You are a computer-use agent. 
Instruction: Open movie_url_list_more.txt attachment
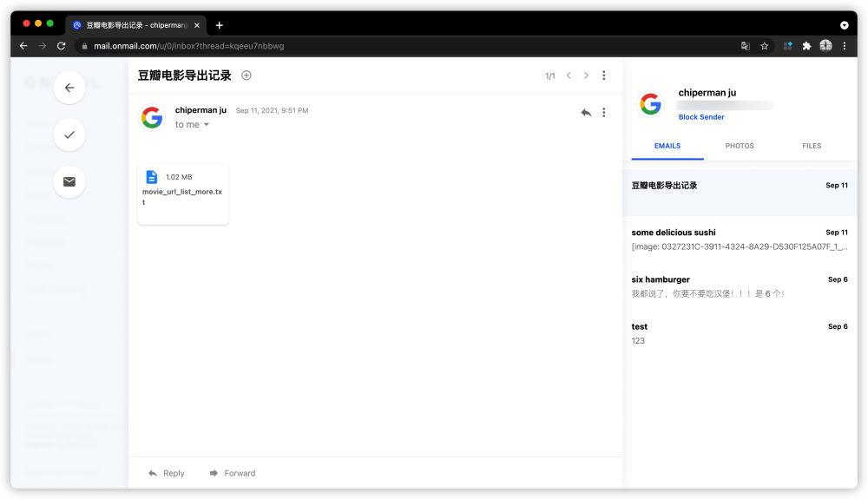[x=182, y=194]
